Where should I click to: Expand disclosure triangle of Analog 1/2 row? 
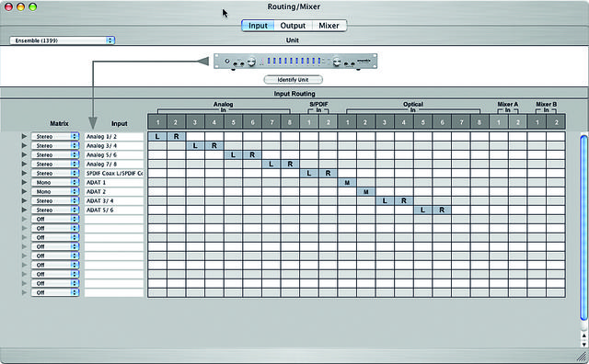click(25, 136)
